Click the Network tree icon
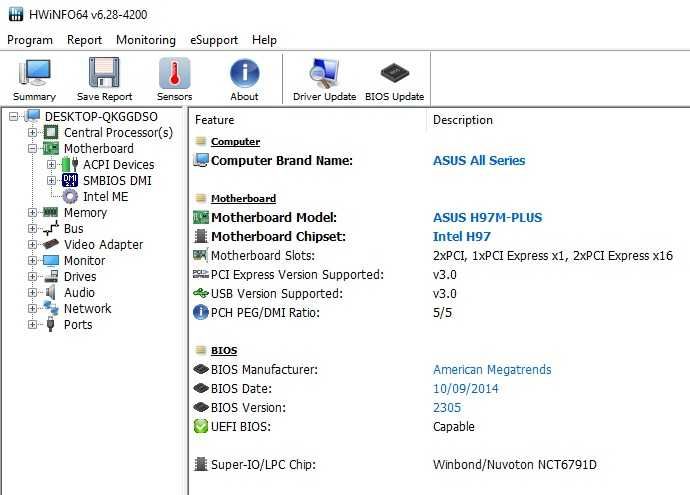The width and height of the screenshot is (690, 495). tap(51, 308)
